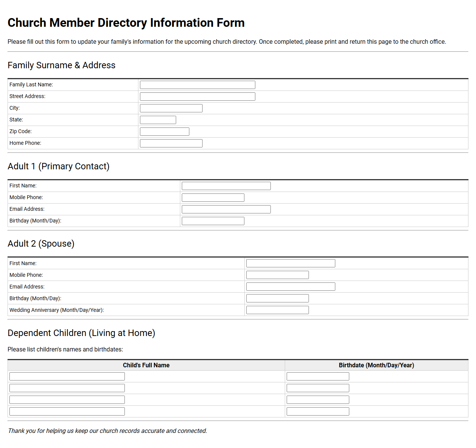This screenshot has width=476, height=448.
Task: Click the 'Zip Code:' label
Action: [20, 131]
